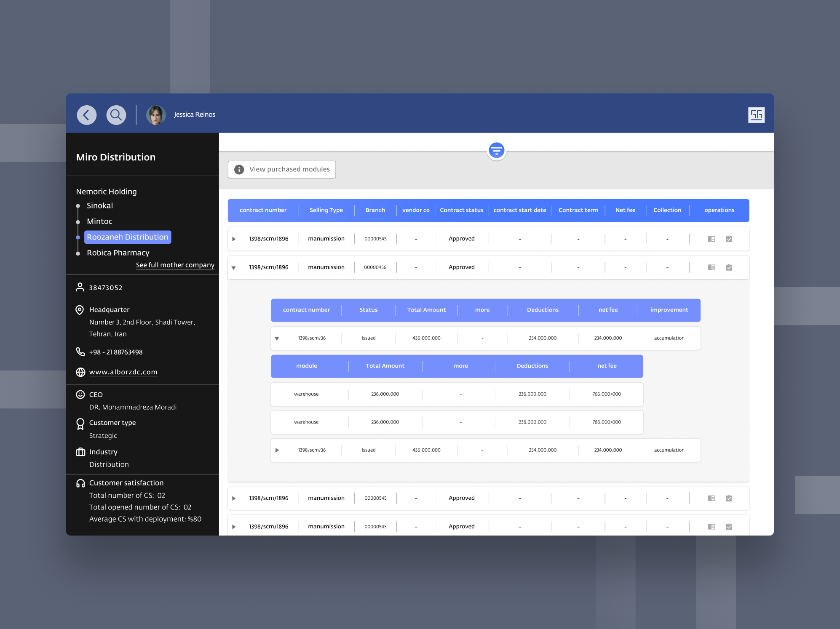Click the phone icon beside +98 number

pyautogui.click(x=80, y=352)
